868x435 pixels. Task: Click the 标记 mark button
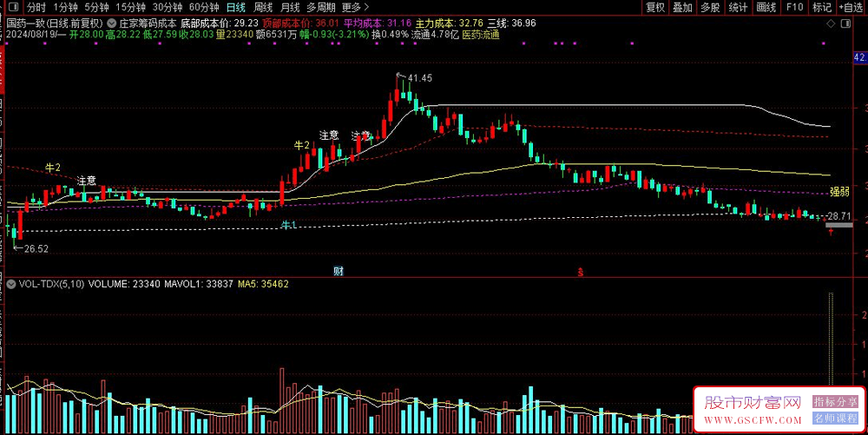pos(822,7)
